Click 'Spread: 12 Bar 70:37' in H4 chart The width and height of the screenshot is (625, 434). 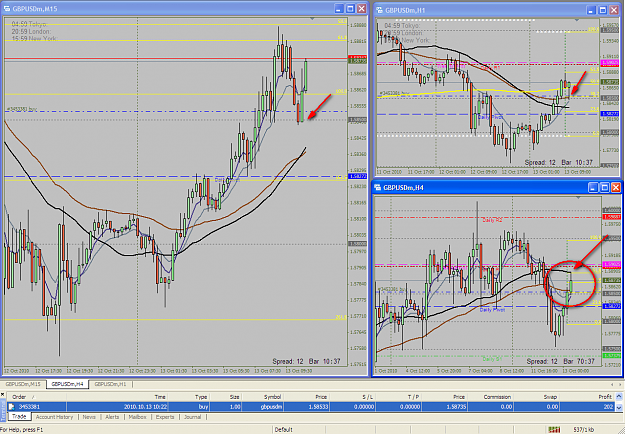coord(560,361)
